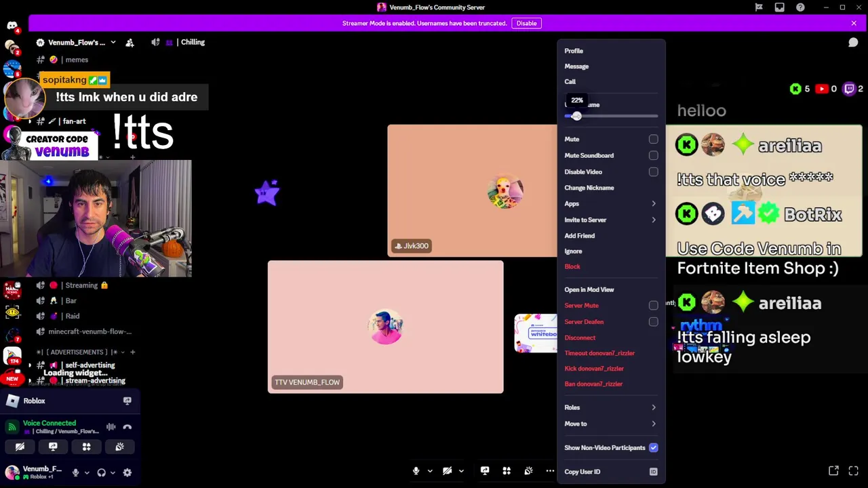The height and width of the screenshot is (488, 868).
Task: Join the Raid voice channel
Action: pyautogui.click(x=73, y=316)
